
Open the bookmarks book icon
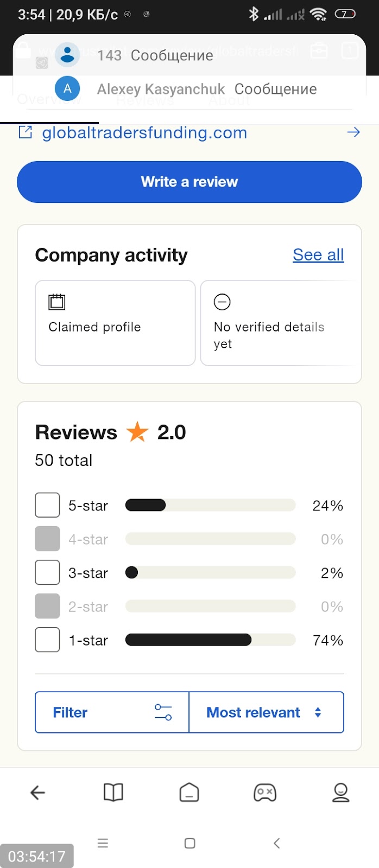click(x=113, y=793)
